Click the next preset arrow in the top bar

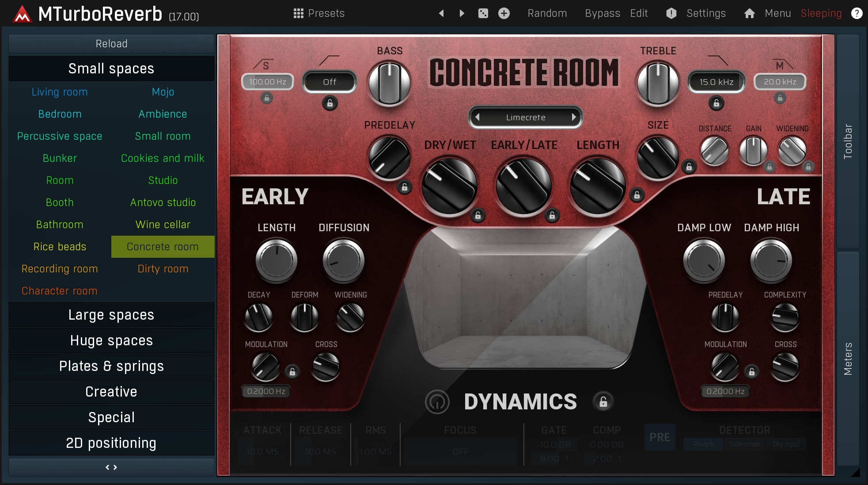coord(462,13)
